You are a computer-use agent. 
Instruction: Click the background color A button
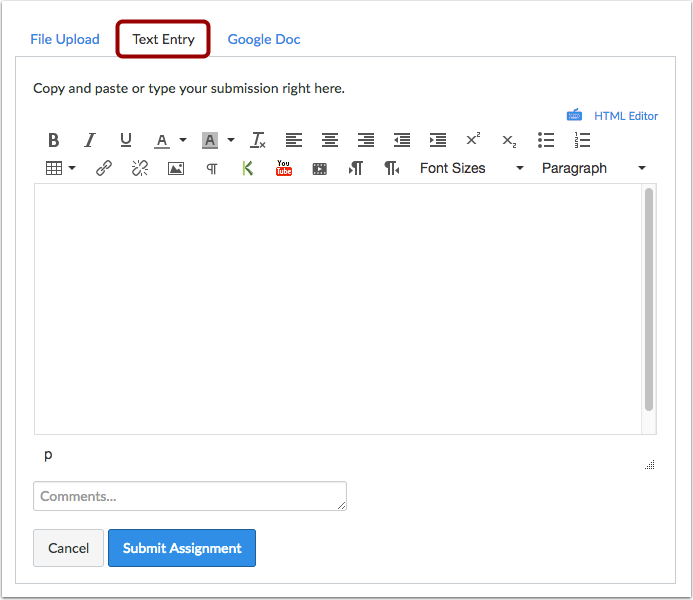[210, 141]
